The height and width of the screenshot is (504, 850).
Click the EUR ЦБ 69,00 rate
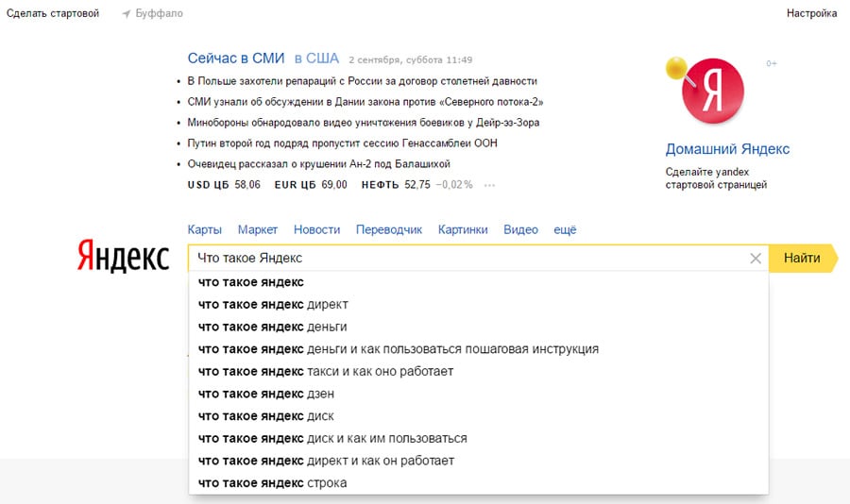click(311, 185)
